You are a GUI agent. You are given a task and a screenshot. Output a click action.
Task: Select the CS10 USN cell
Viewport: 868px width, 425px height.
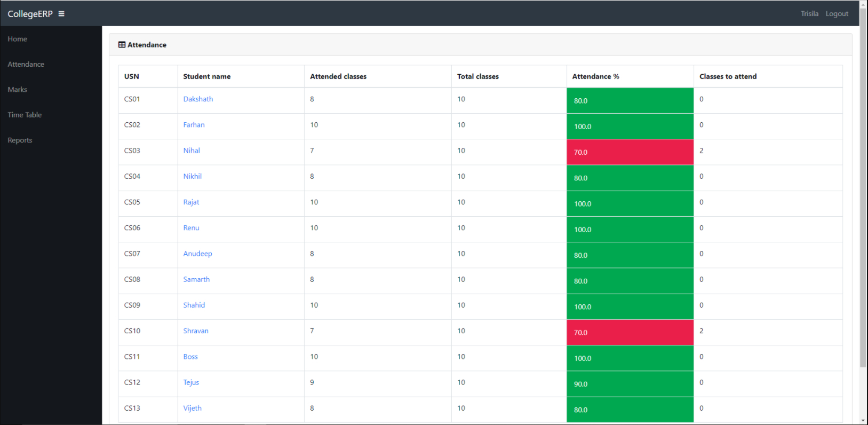coord(148,332)
